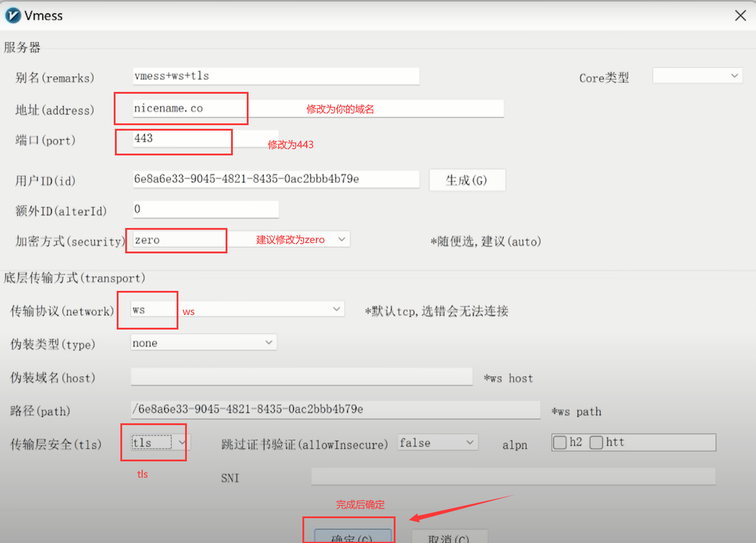Open the allowInsecure false dropdown
Viewport: 756px width, 543px height.
469,443
